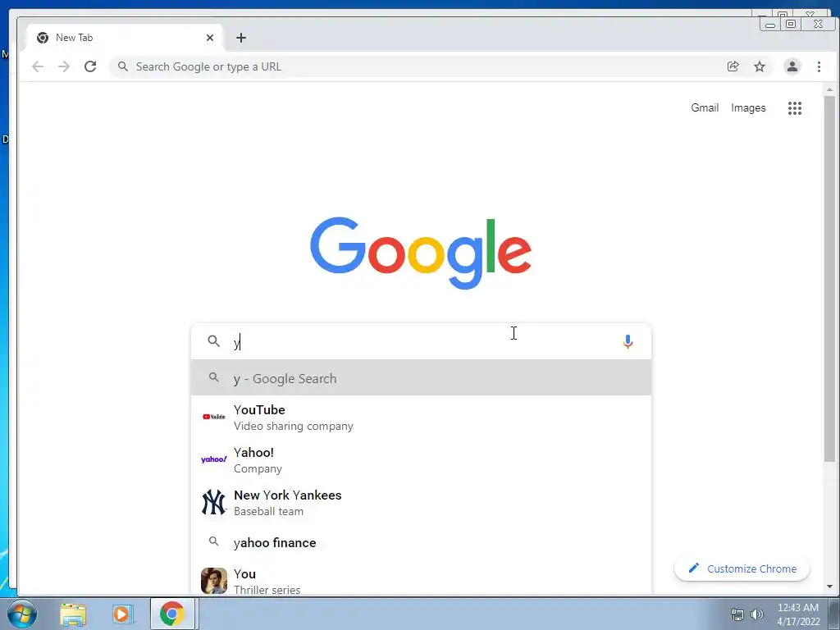This screenshot has width=840, height=630.
Task: Select the YouTube suggestion
Action: (x=421, y=418)
